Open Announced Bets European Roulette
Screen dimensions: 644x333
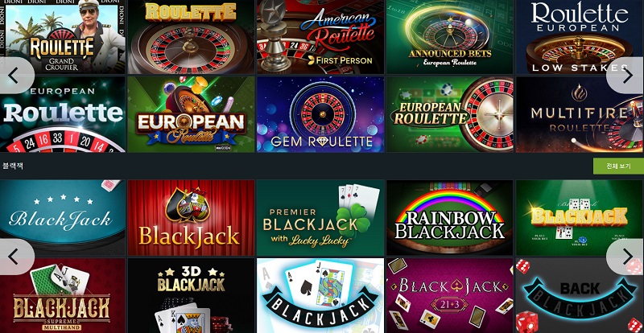450,37
